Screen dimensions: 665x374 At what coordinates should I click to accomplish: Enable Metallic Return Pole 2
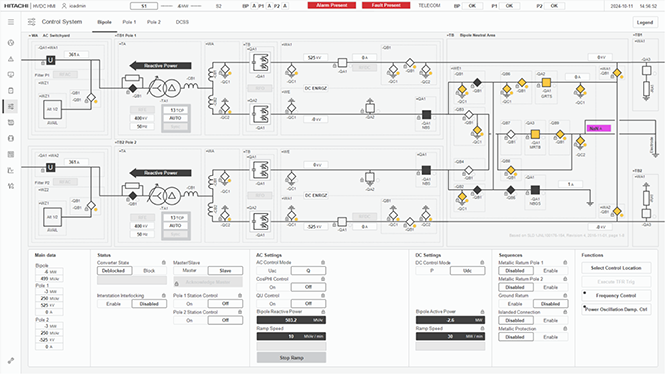(x=550, y=287)
